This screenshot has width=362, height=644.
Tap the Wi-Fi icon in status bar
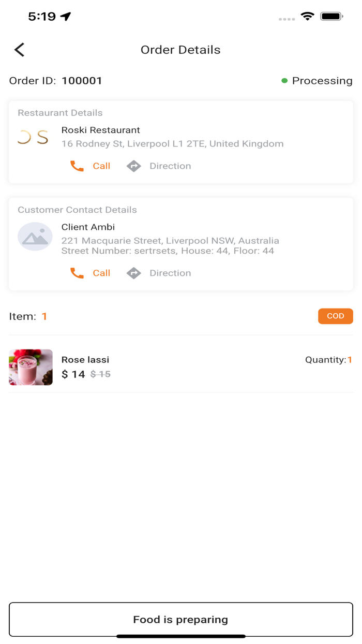(x=308, y=17)
